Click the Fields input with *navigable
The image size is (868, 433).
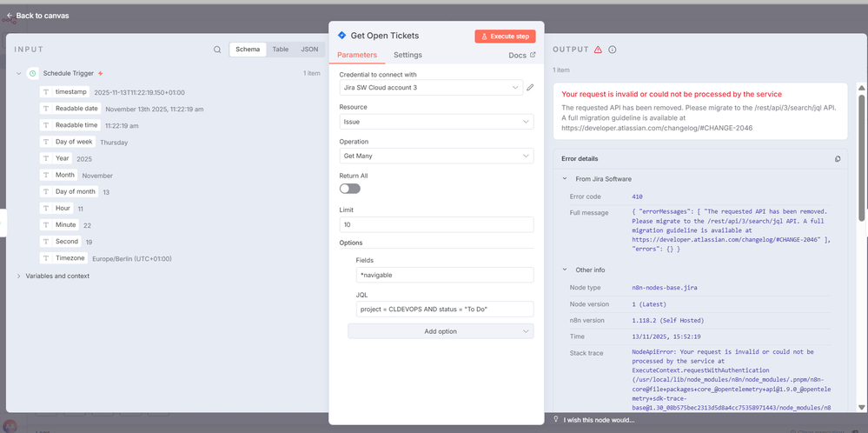click(x=445, y=276)
